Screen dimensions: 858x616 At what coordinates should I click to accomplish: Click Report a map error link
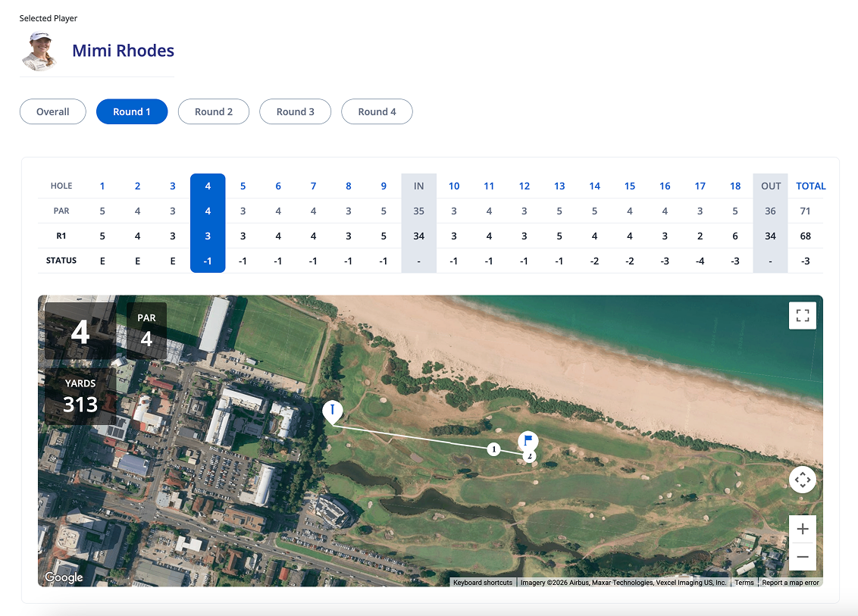click(790, 583)
